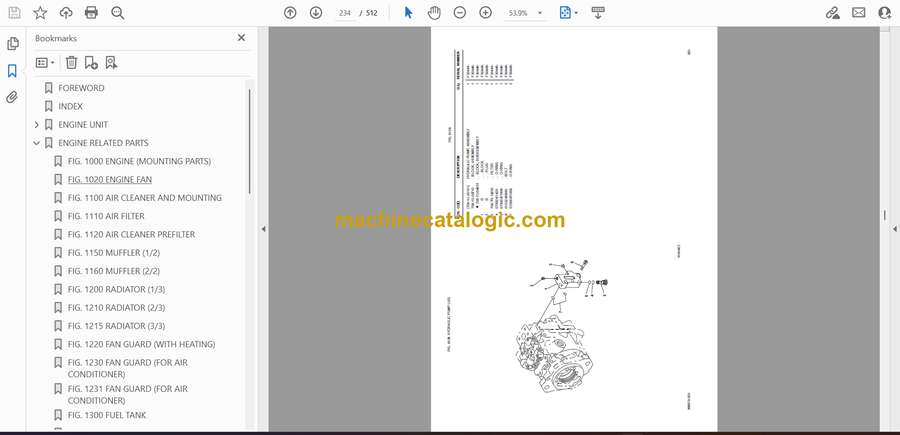Click the share with others person icon
The image size is (900, 435).
[885, 13]
